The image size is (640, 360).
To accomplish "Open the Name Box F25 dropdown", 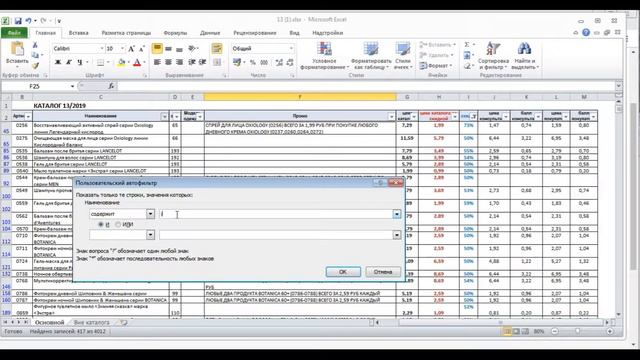I will click(72, 86).
